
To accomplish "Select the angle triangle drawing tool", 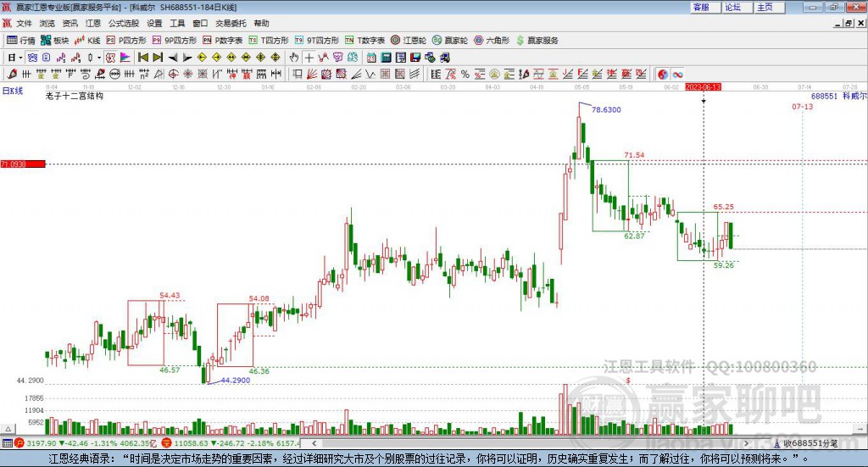I will 159,74.
